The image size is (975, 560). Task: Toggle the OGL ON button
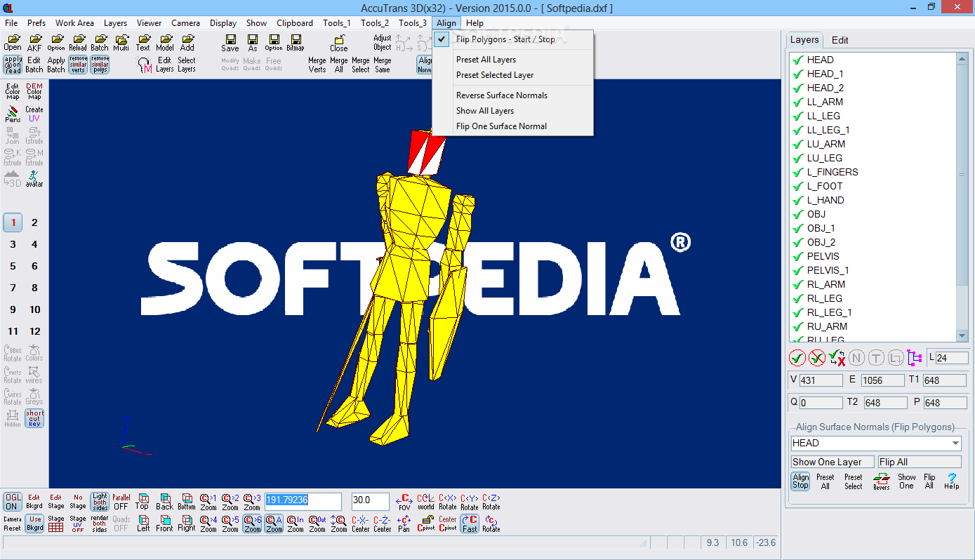[13, 501]
